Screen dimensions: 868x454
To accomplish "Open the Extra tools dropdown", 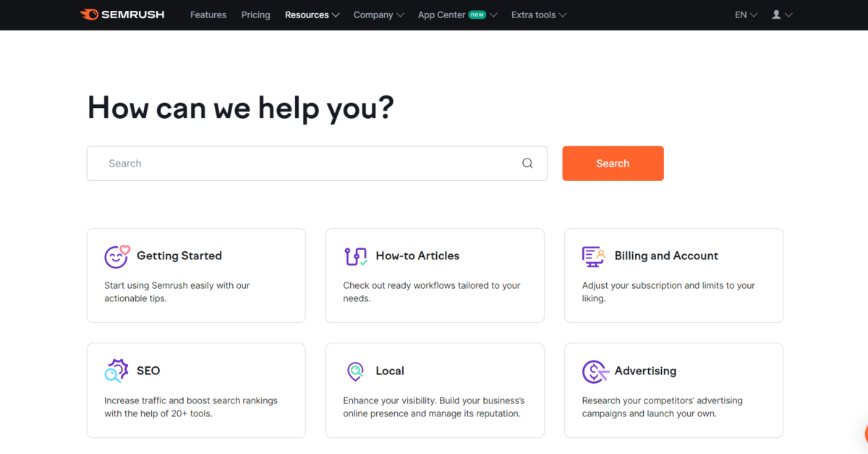I will [538, 14].
